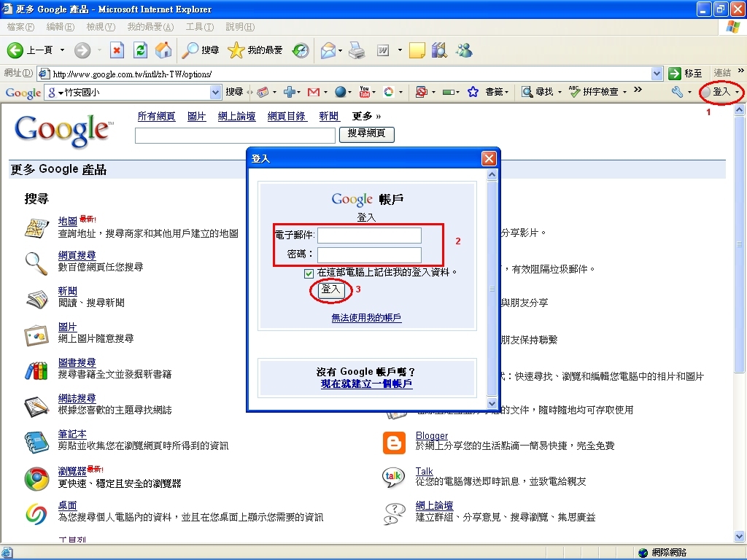Click the main page scrollbar down arrow
Viewport: 747px width, 560px height.
(x=740, y=537)
